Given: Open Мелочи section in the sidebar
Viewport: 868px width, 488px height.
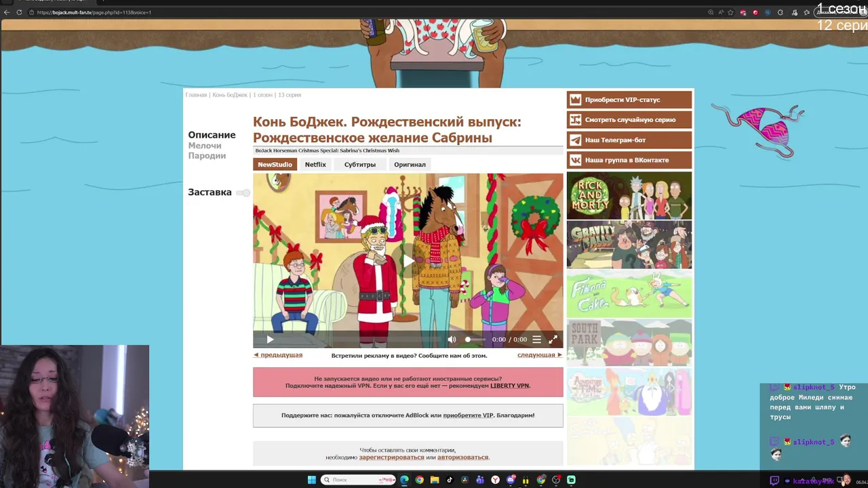Looking at the screenshot, I should 205,146.
